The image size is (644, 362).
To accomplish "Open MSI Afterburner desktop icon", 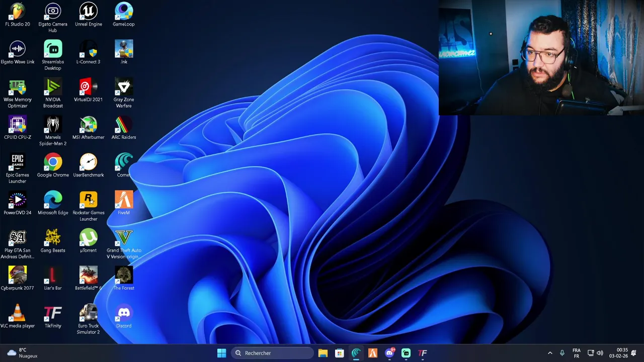I will [x=89, y=128].
